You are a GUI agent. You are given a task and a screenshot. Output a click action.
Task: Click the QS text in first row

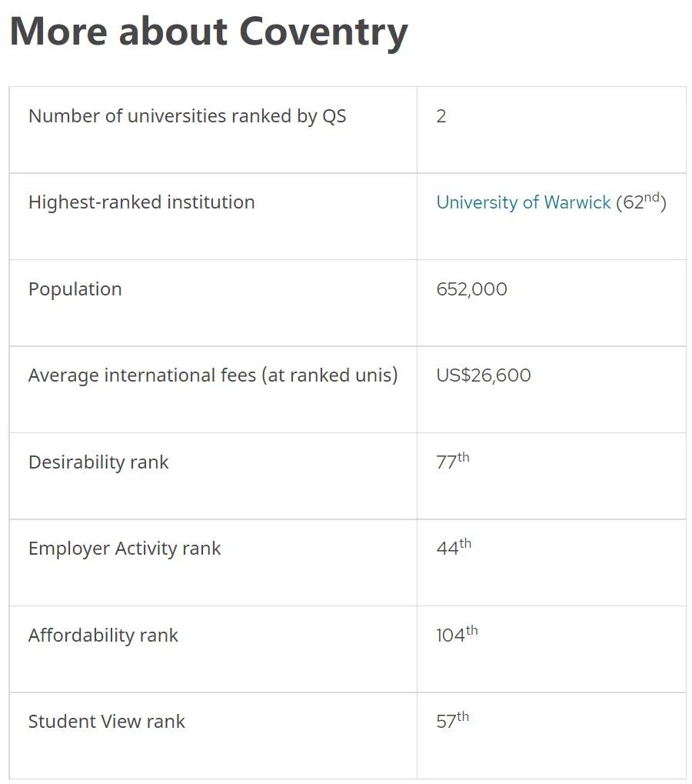coord(334,116)
